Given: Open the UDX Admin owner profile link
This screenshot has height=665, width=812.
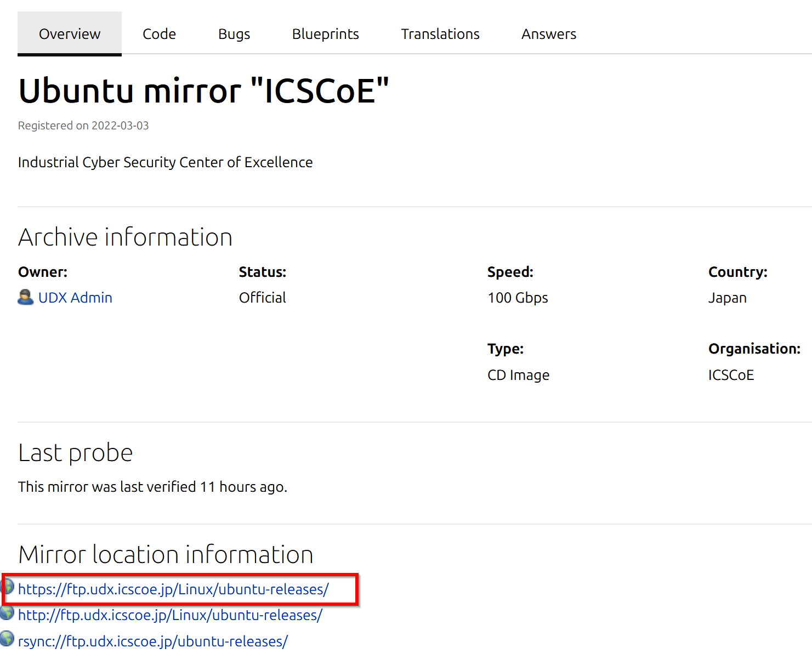Looking at the screenshot, I should (75, 298).
